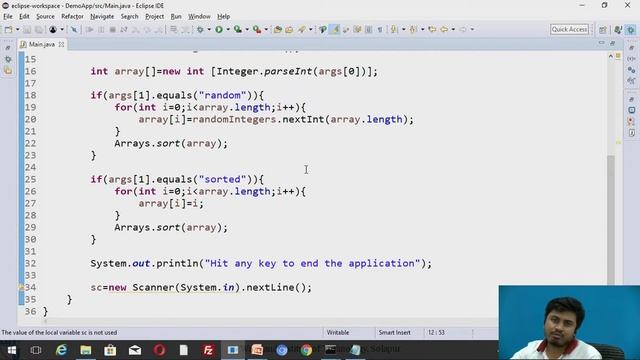Click 'Writable' status bar entry
This screenshot has width=640, height=360.
point(338,332)
